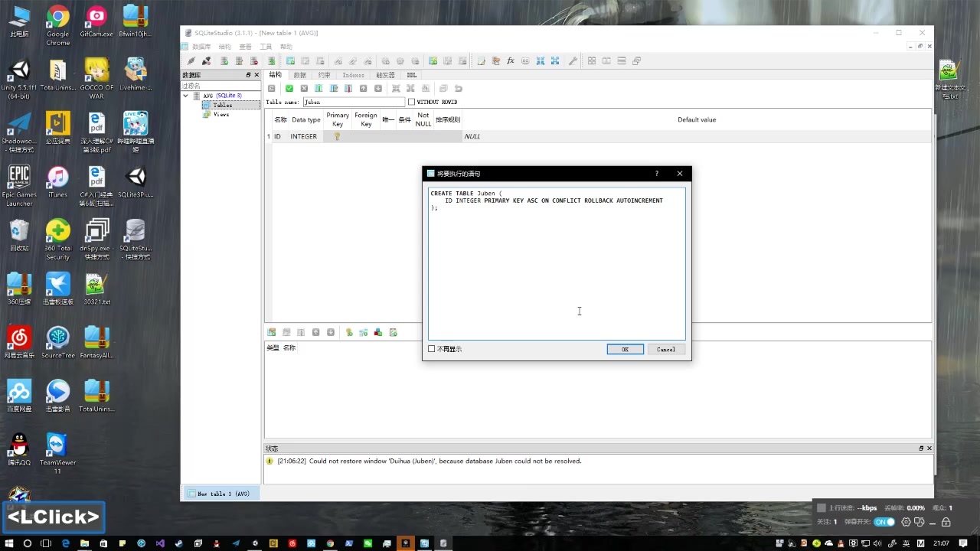Click the NULL default value cell
Viewport: 980px width, 551px height.
(x=697, y=136)
